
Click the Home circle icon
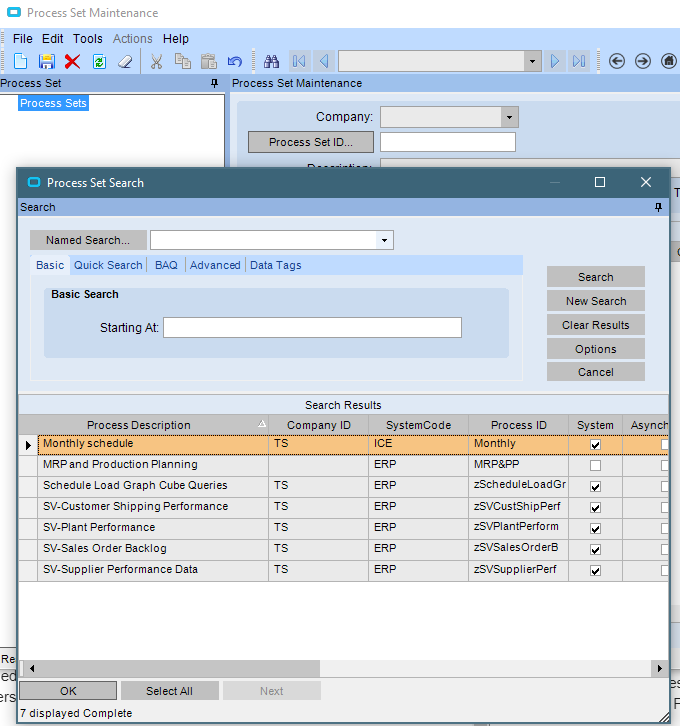click(x=668, y=61)
